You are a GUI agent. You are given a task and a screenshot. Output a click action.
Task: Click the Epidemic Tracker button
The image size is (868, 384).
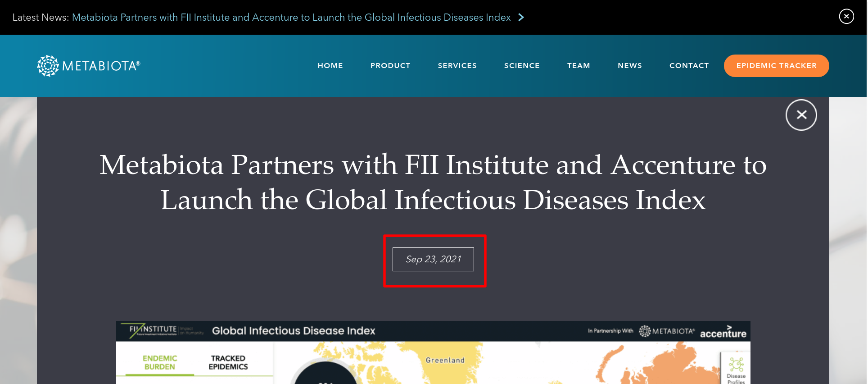tap(776, 66)
